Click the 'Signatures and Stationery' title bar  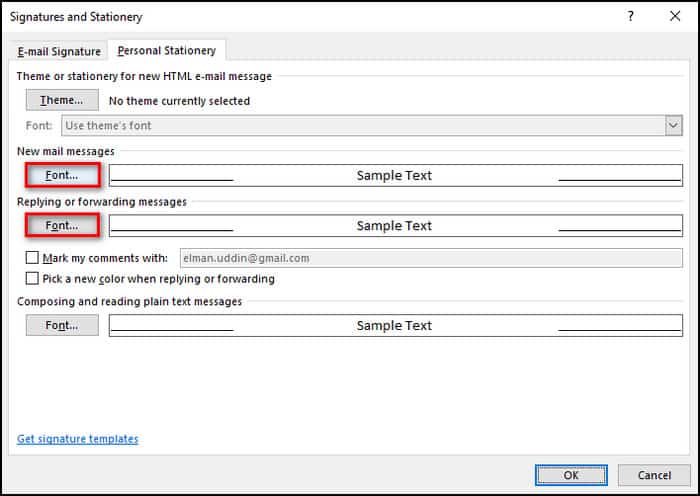(300, 17)
